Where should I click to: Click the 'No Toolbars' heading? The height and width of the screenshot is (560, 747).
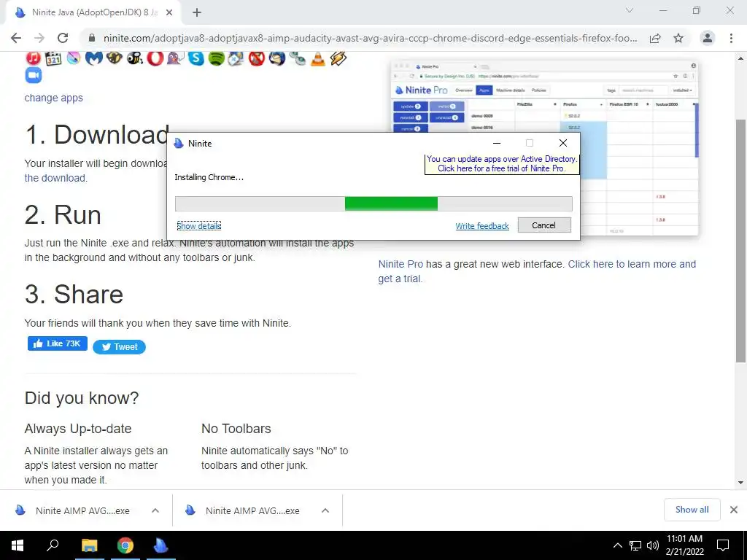pyautogui.click(x=236, y=429)
